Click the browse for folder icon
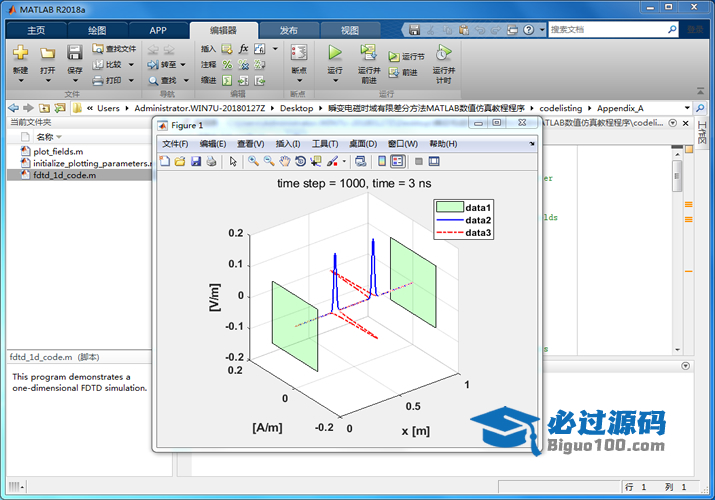Screen dimensions: 715x500 click(x=60, y=108)
